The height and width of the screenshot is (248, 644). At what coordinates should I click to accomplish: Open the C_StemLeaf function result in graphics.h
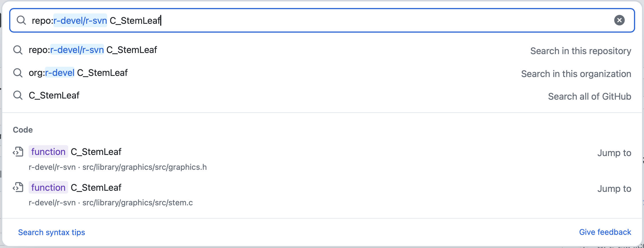coord(96,152)
